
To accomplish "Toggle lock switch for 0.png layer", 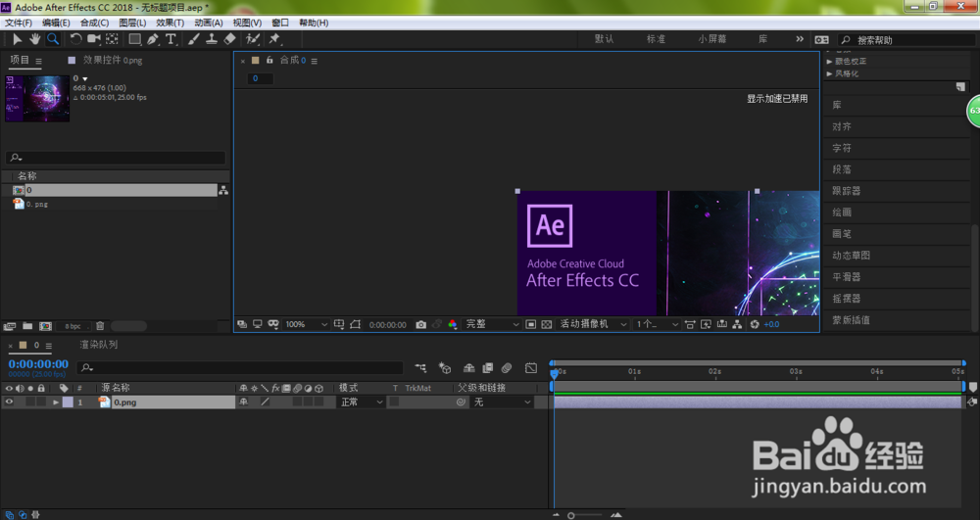I will click(x=41, y=402).
